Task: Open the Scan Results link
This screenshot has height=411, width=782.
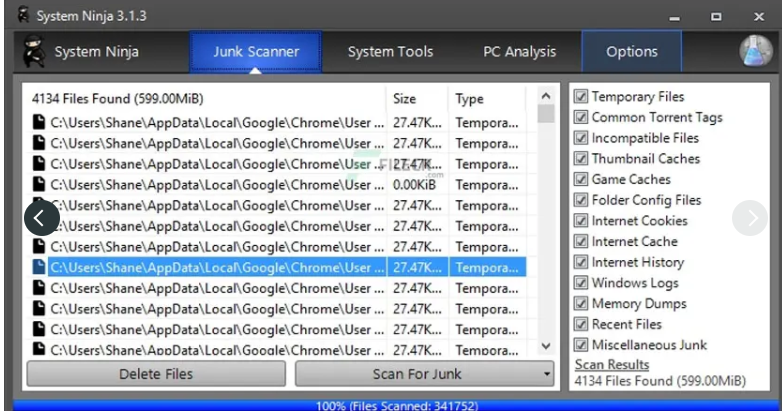Action: [x=611, y=365]
